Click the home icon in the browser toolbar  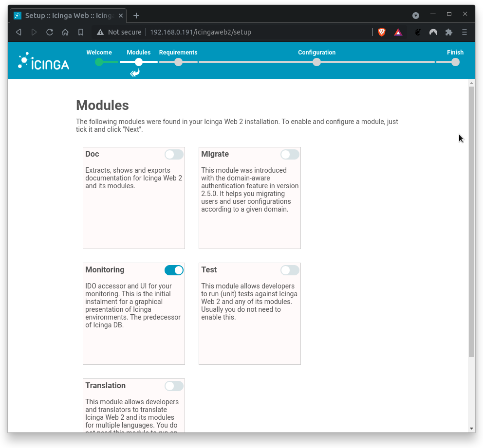coord(65,32)
